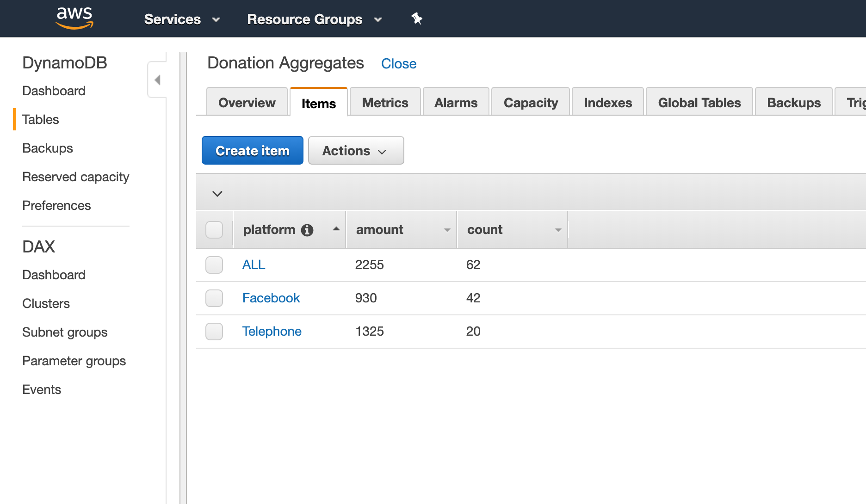Click the AWS logo
This screenshot has height=504, width=866.
(74, 18)
